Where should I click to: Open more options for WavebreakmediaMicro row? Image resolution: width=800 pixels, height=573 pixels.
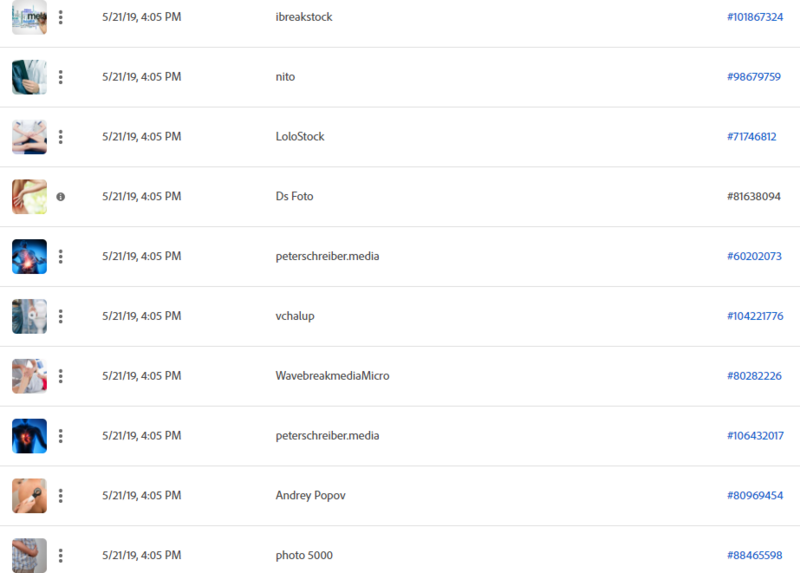pos(61,376)
